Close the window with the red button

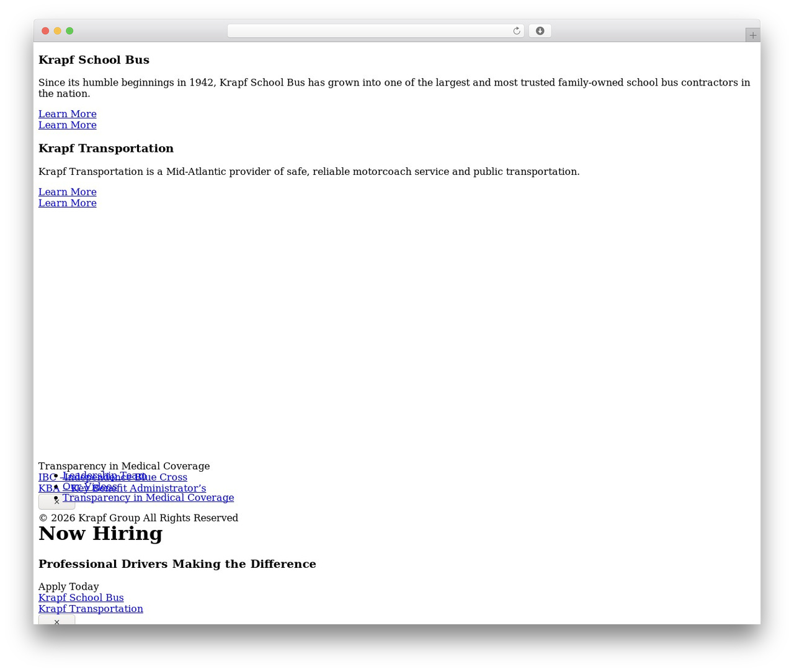[45, 31]
